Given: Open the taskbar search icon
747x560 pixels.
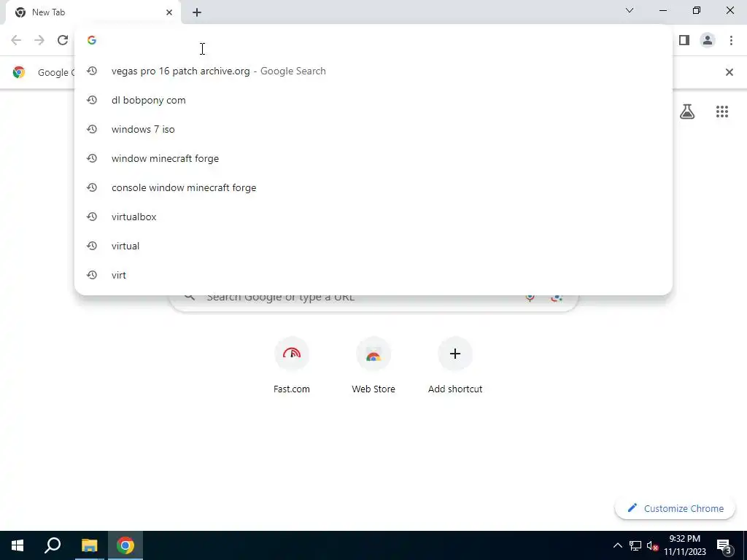Looking at the screenshot, I should pyautogui.click(x=53, y=545).
